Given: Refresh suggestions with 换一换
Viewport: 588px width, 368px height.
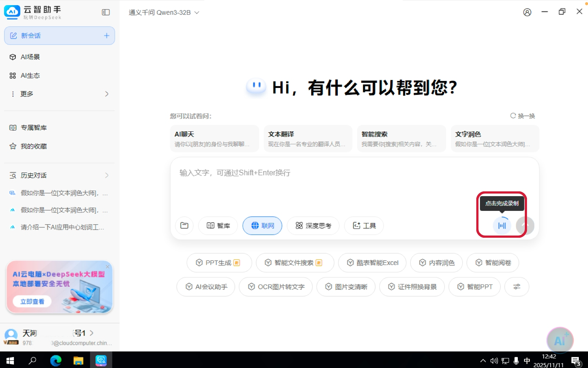Looking at the screenshot, I should [x=523, y=116].
